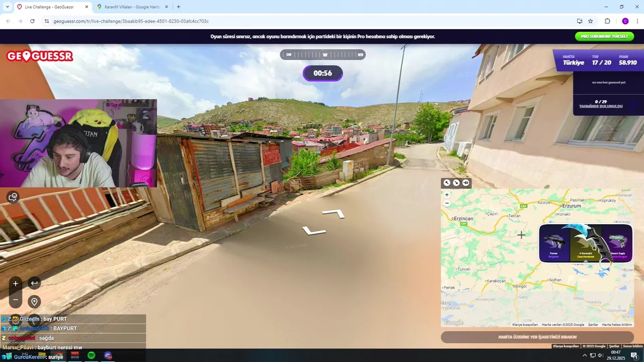Open a new browser tab

pos(178,7)
